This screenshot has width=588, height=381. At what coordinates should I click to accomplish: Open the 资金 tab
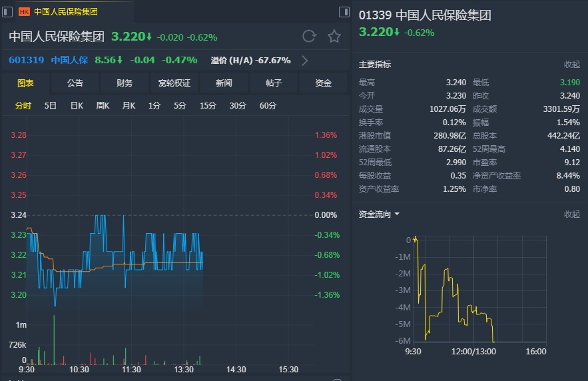(323, 83)
